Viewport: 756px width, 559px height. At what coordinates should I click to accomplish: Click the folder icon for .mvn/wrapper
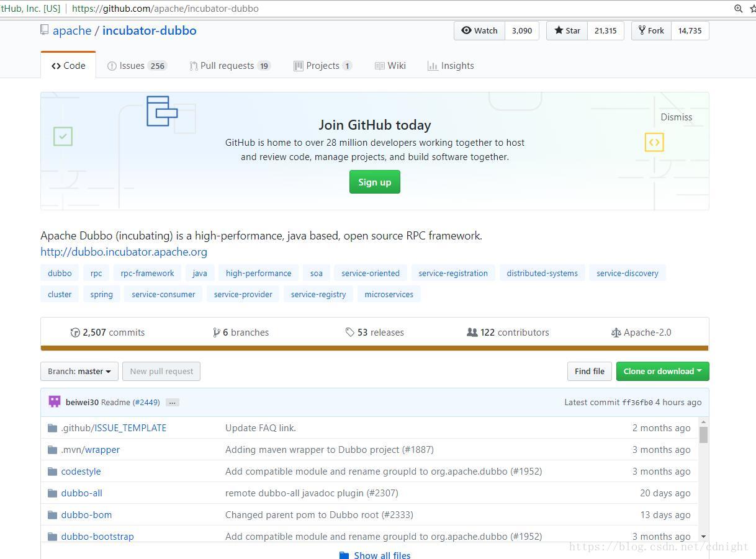pos(52,450)
